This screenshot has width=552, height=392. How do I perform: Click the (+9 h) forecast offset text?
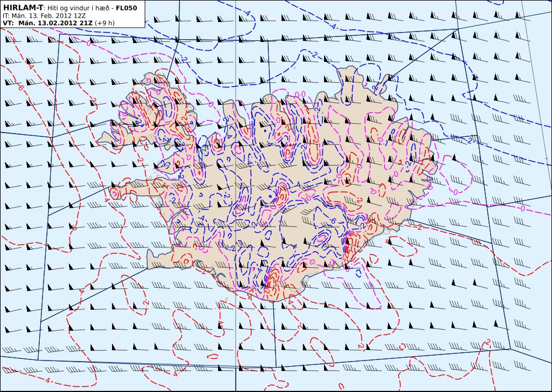point(104,23)
